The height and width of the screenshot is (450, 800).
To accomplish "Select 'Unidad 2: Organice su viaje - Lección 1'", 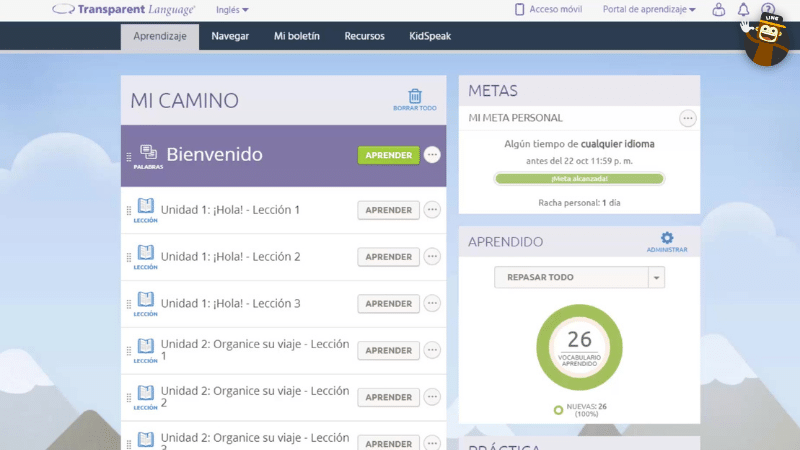I will click(255, 349).
